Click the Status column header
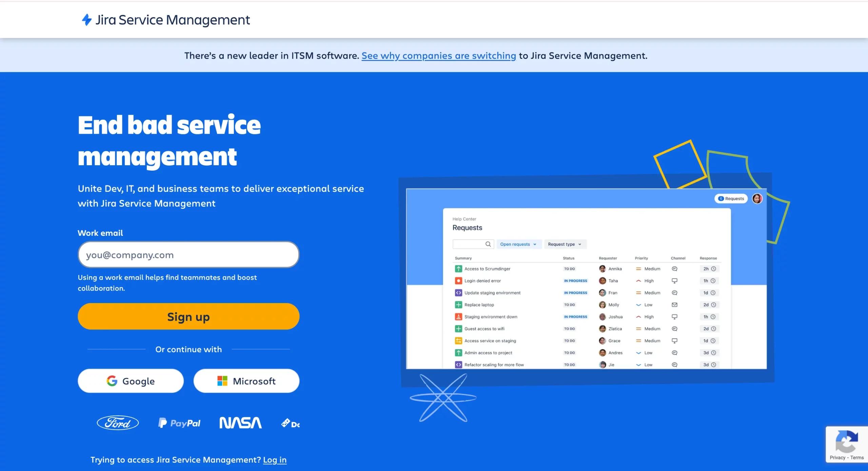Viewport: 868px width, 471px height. point(569,258)
